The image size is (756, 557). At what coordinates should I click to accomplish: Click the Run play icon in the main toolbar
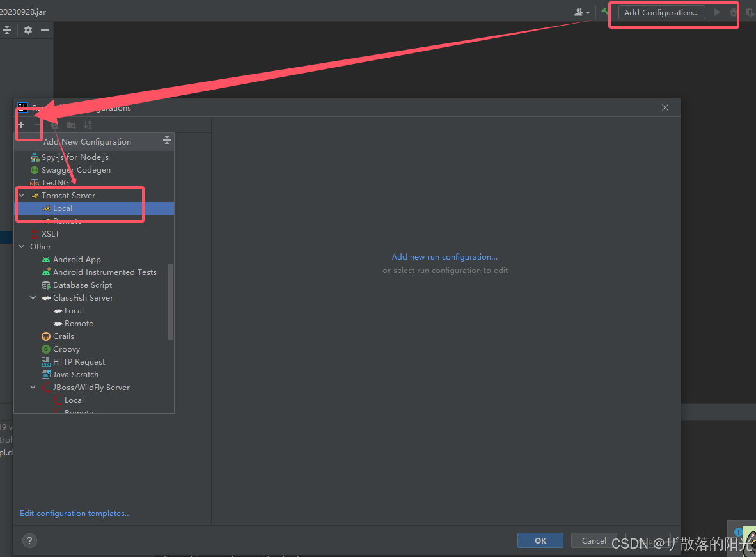coord(716,12)
